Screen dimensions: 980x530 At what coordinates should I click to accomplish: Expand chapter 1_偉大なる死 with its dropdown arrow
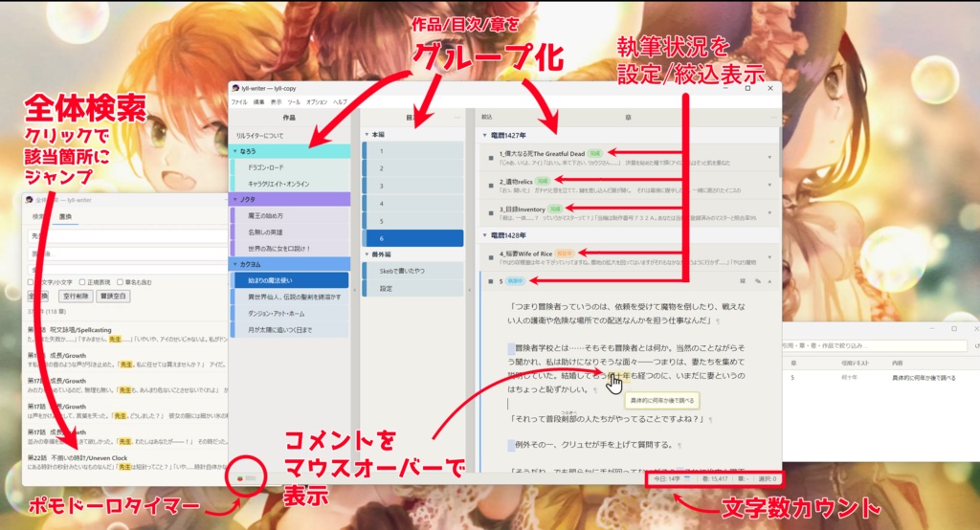coord(769,158)
